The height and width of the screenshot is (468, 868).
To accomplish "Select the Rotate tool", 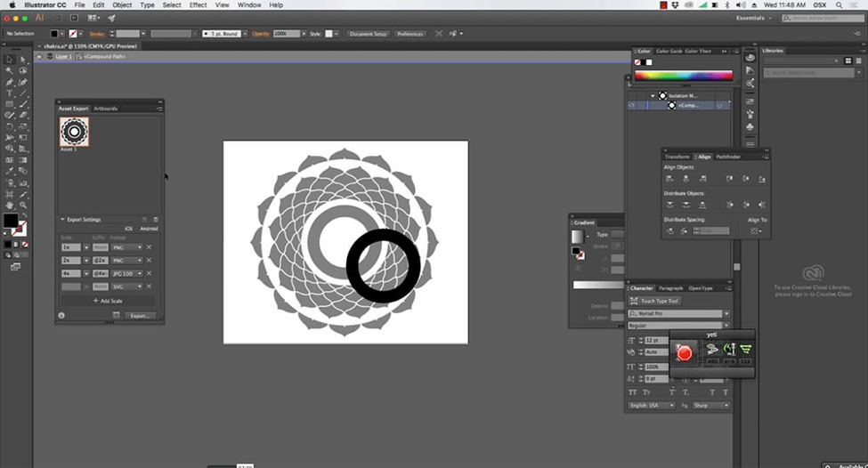I will click(10, 126).
